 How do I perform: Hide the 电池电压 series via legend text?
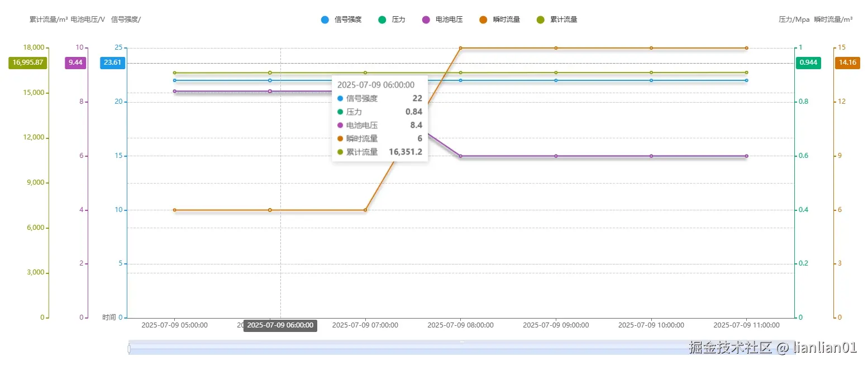pos(449,20)
